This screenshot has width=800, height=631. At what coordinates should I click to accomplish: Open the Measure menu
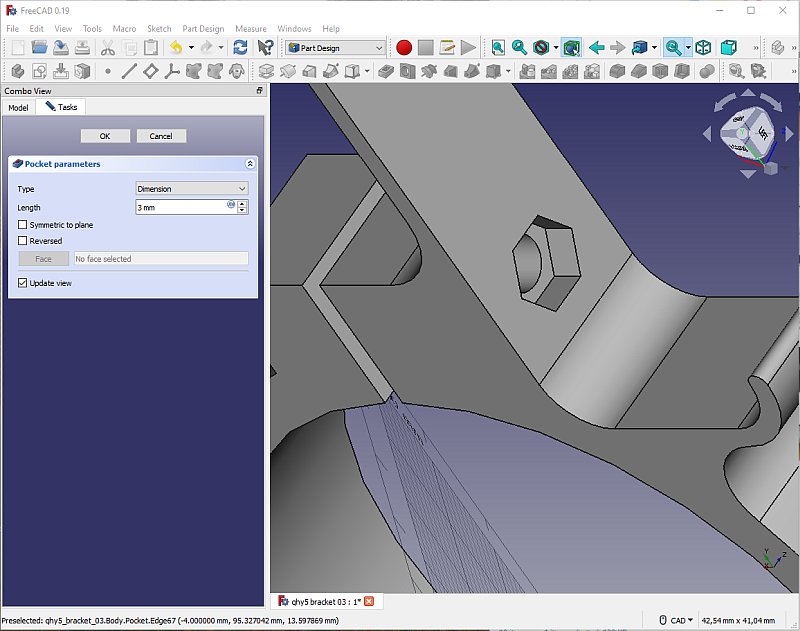pyautogui.click(x=251, y=29)
